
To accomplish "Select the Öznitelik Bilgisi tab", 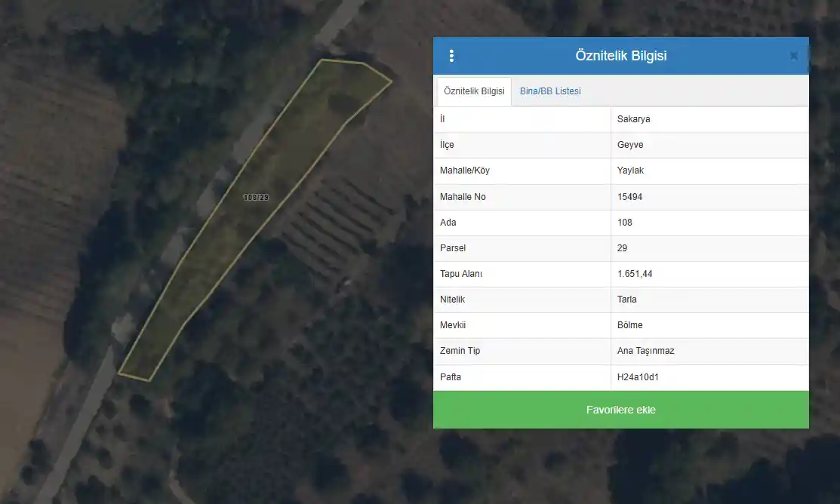I will (474, 91).
